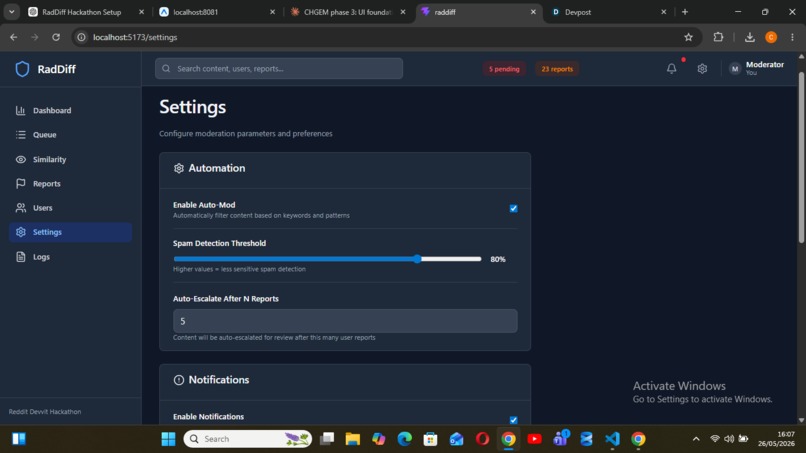Click the Logs document icon
The width and height of the screenshot is (806, 453).
coord(21,257)
